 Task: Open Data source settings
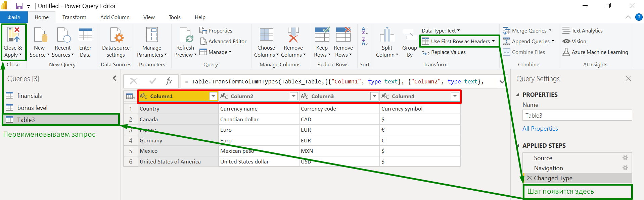(x=116, y=43)
